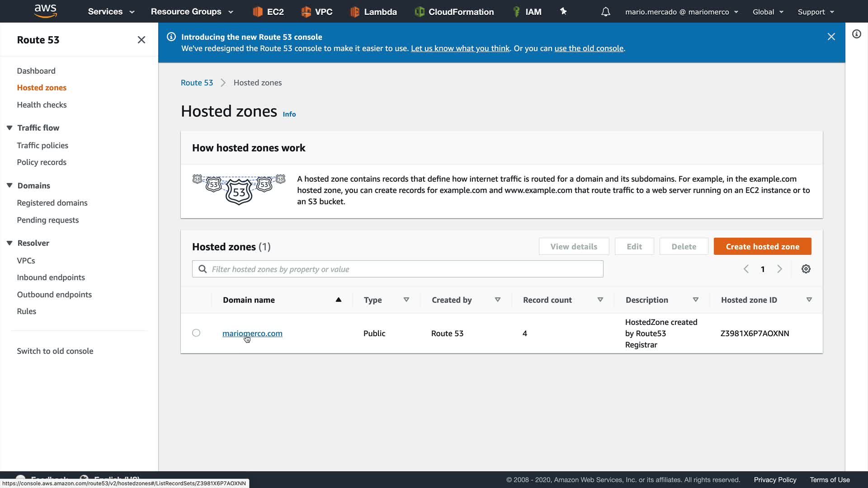Open the EC2 shortcut icon
The image size is (868, 488).
click(x=258, y=12)
